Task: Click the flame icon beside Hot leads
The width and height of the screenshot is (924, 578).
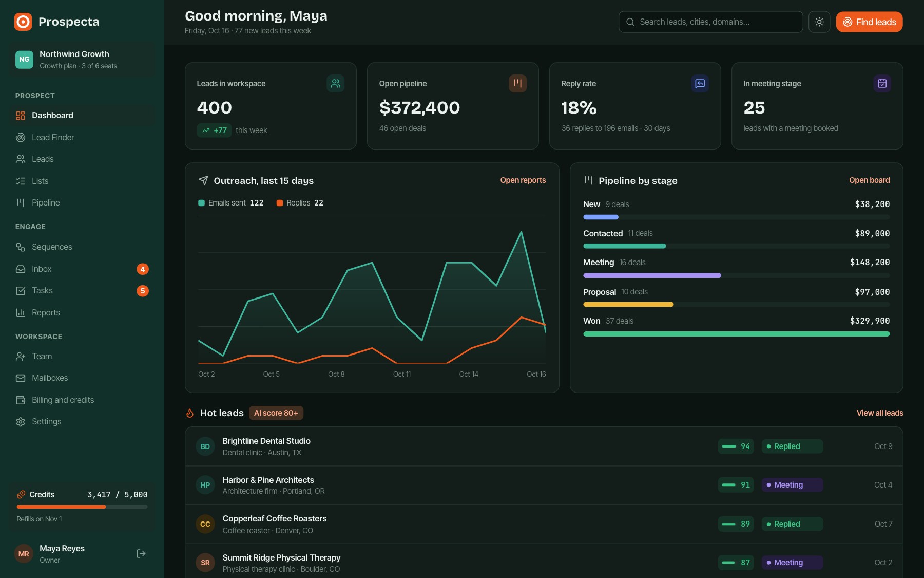Action: 190,413
